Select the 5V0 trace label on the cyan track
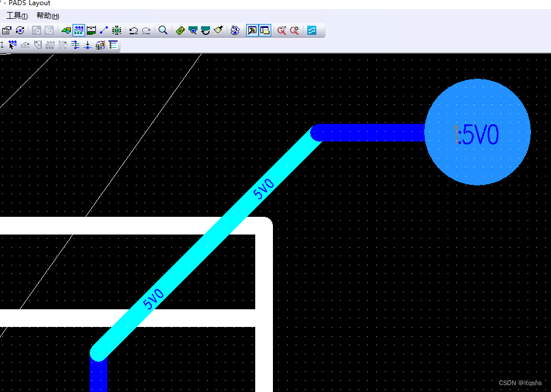Image resolution: width=551 pixels, height=392 pixels. pos(264,185)
